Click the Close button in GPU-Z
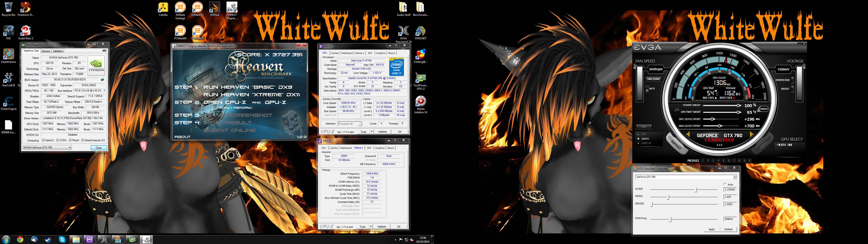 pos(99,148)
